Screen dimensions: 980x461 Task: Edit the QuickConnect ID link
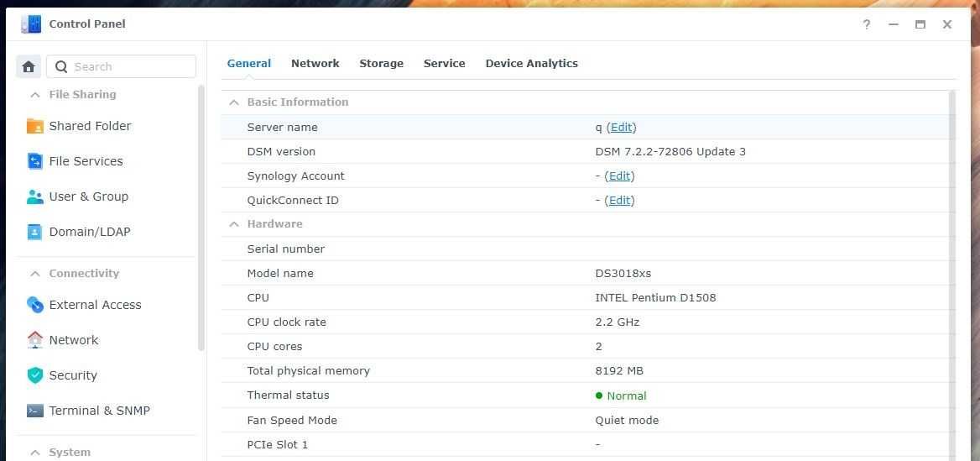click(x=619, y=200)
